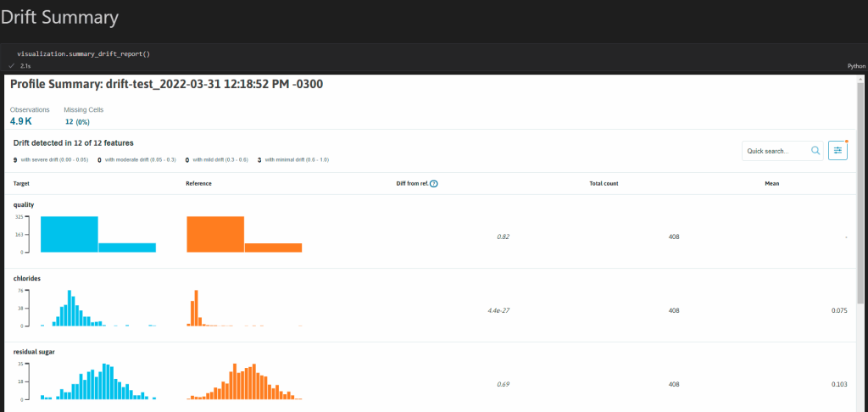The width and height of the screenshot is (868, 412).
Task: Open the filter options icon button
Action: [837, 150]
